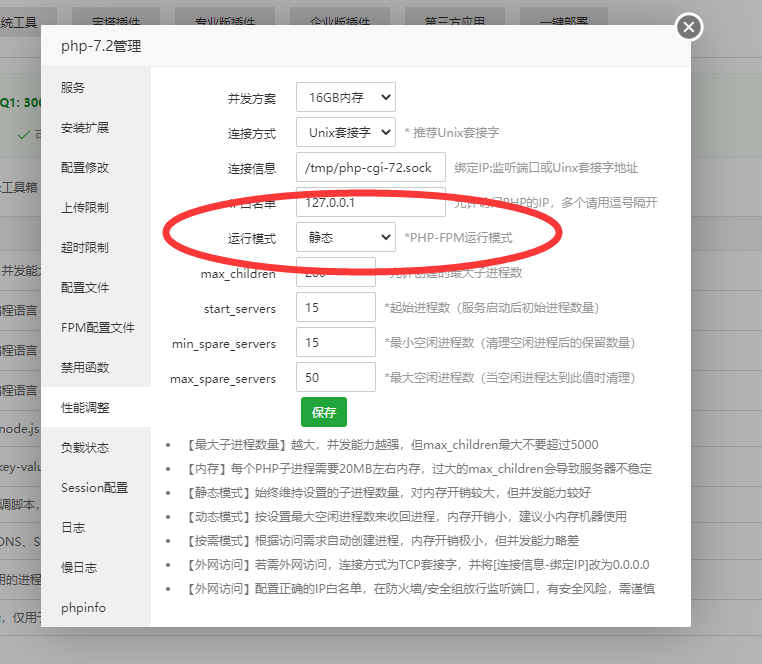Click the 保存 button

tap(324, 412)
